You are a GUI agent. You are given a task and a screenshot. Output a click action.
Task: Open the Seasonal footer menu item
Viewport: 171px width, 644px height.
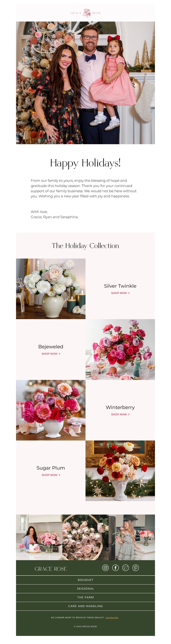pyautogui.click(x=85, y=589)
